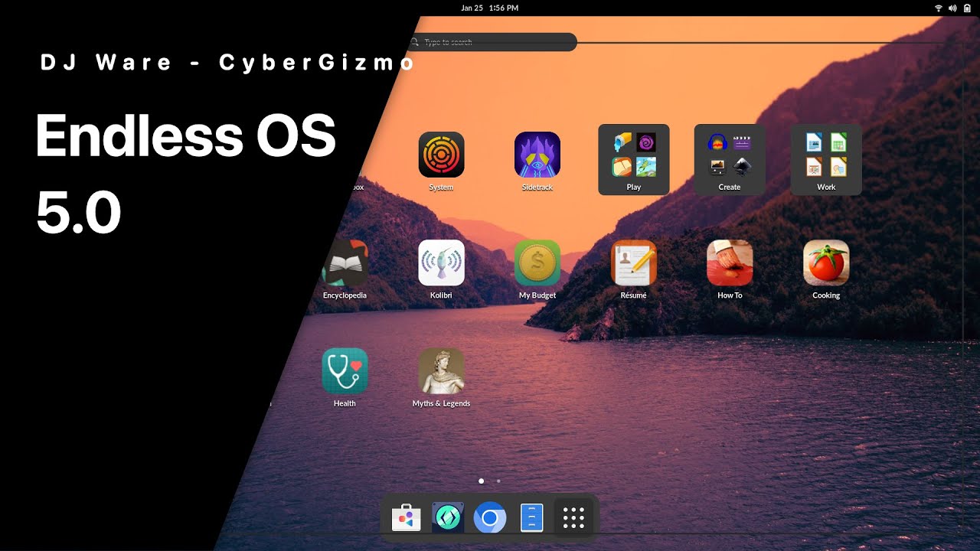
Task: Open Chromium browser from the dock
Action: [x=490, y=518]
